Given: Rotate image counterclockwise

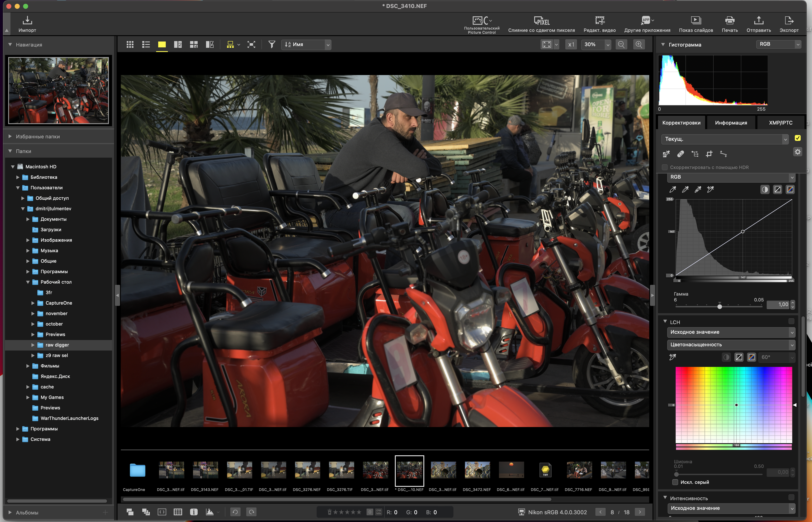Looking at the screenshot, I should 235,512.
